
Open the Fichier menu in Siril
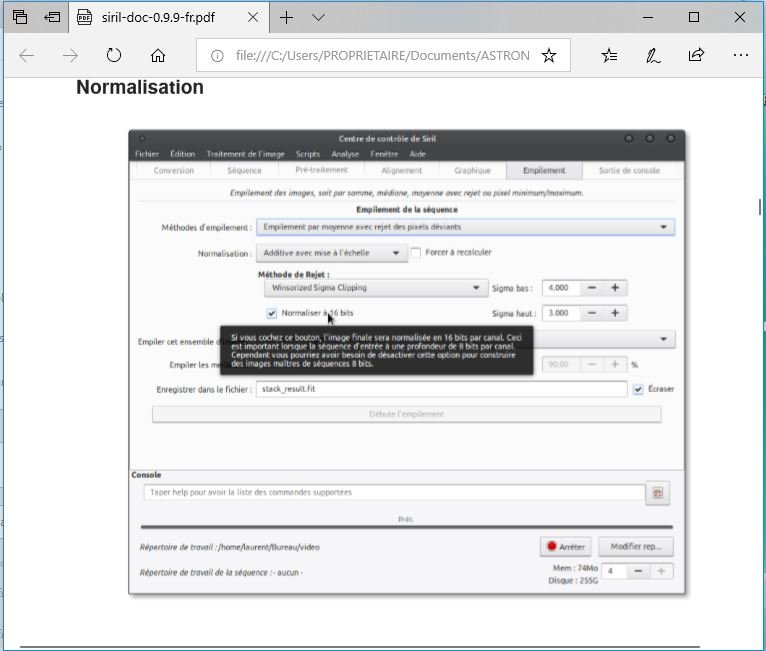[147, 154]
